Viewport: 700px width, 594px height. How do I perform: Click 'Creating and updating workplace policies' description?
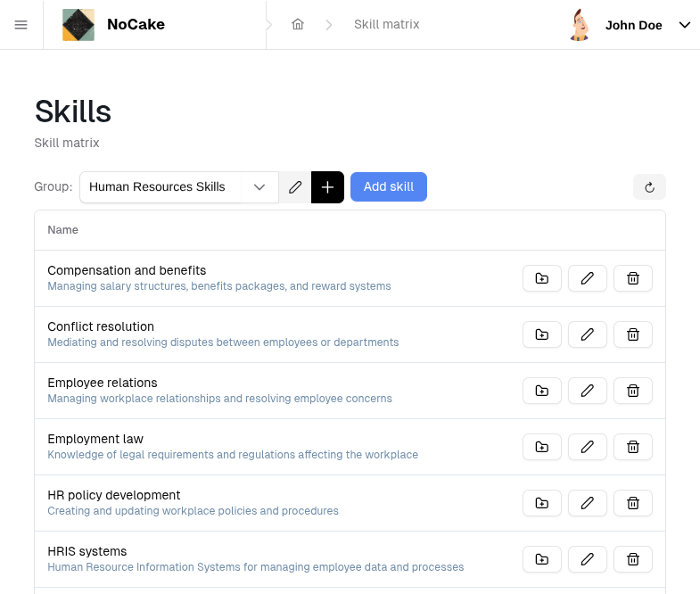point(193,511)
